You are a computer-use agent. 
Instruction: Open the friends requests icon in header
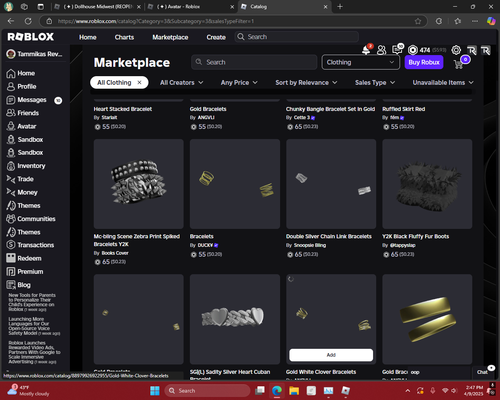(x=381, y=50)
